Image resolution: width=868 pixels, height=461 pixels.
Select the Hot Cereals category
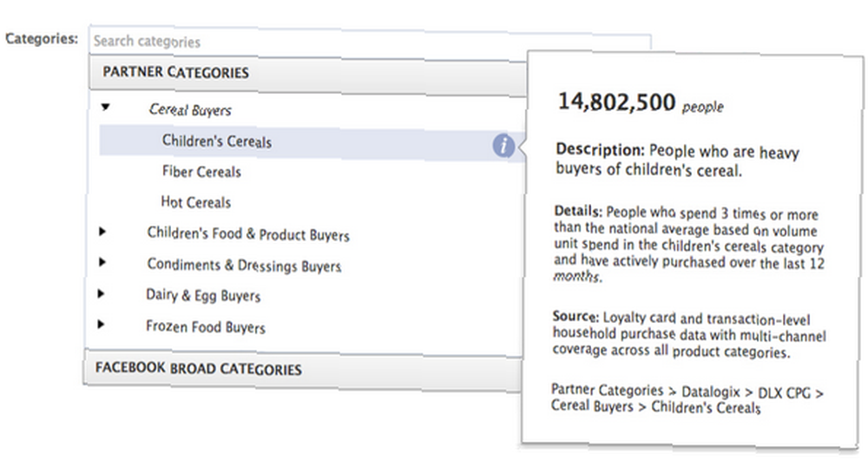click(x=196, y=202)
